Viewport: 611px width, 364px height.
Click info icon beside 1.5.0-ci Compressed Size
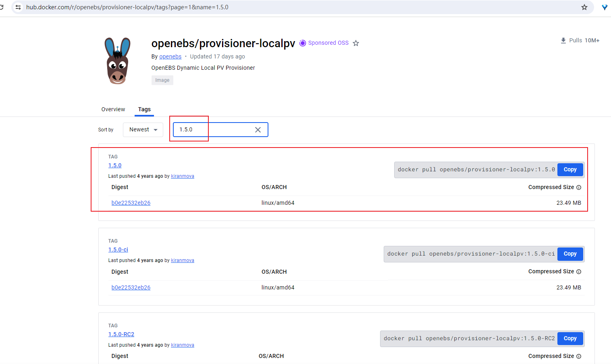pos(579,272)
